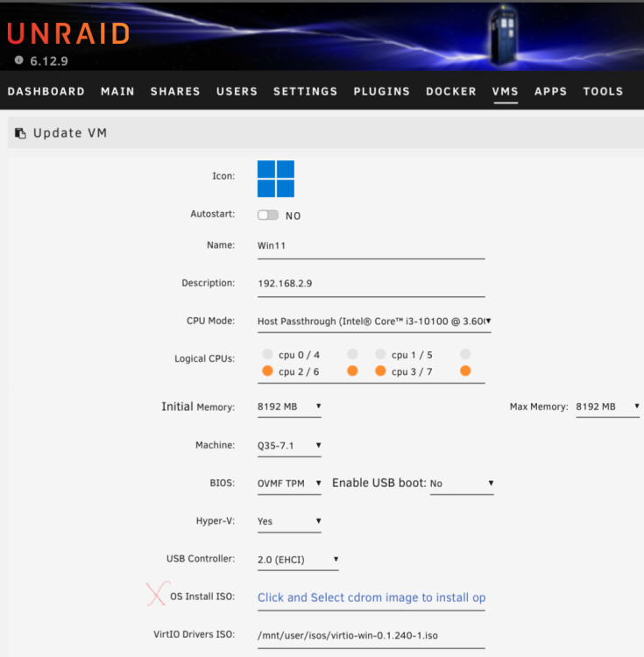Toggle the Autostart switch
This screenshot has width=644, height=657.
click(x=268, y=215)
